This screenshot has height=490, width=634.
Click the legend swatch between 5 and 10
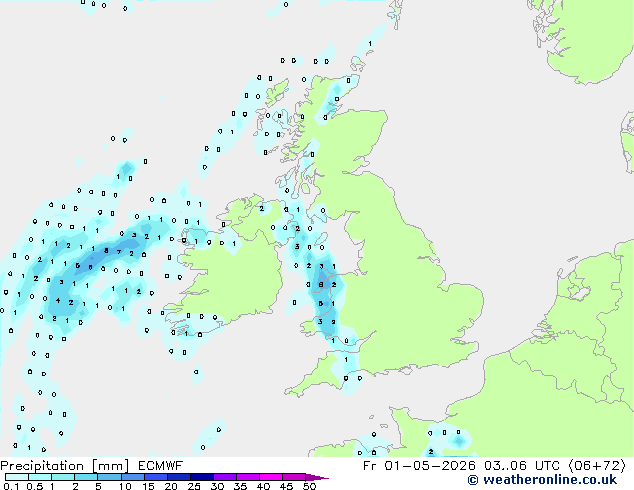pos(109,477)
